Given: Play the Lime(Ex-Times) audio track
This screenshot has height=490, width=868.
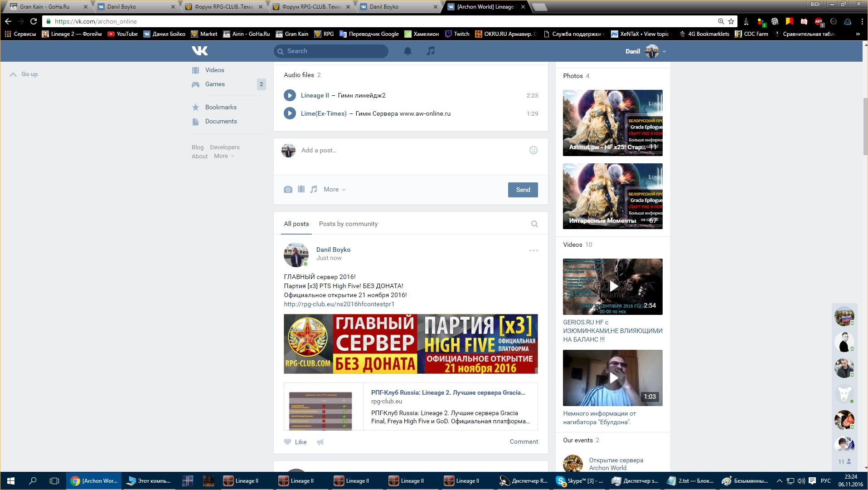Looking at the screenshot, I should (290, 113).
